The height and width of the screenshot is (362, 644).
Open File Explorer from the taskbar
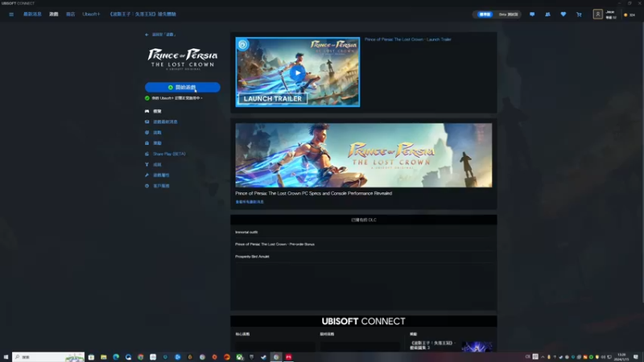[104, 357]
